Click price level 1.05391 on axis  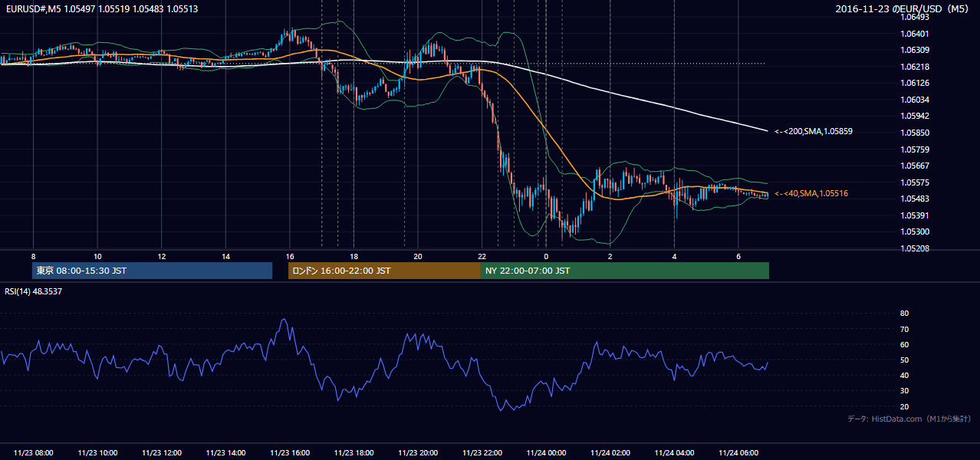pos(915,215)
